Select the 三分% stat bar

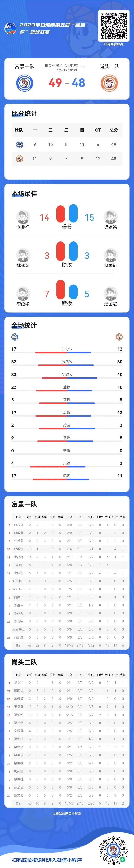click(x=63, y=352)
